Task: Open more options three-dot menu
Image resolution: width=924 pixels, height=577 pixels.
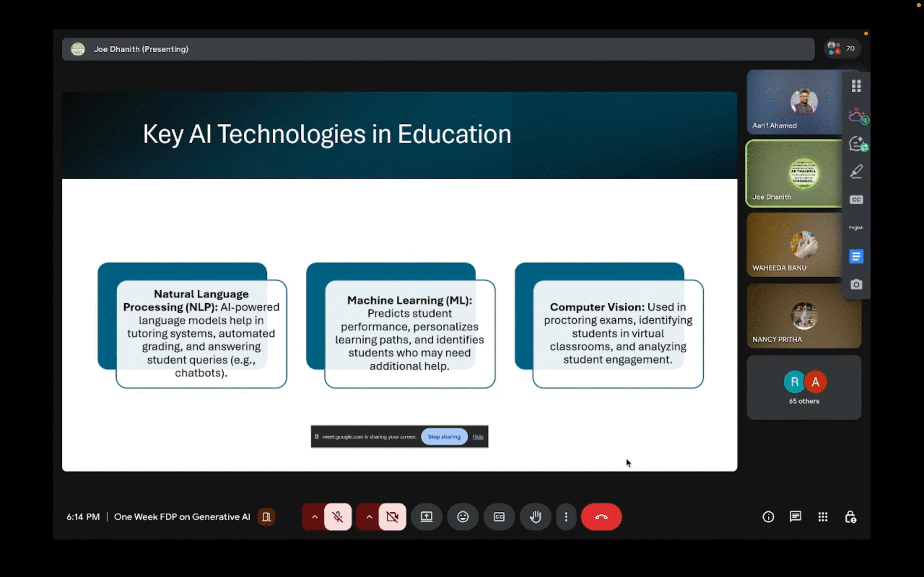Action: 566,517
